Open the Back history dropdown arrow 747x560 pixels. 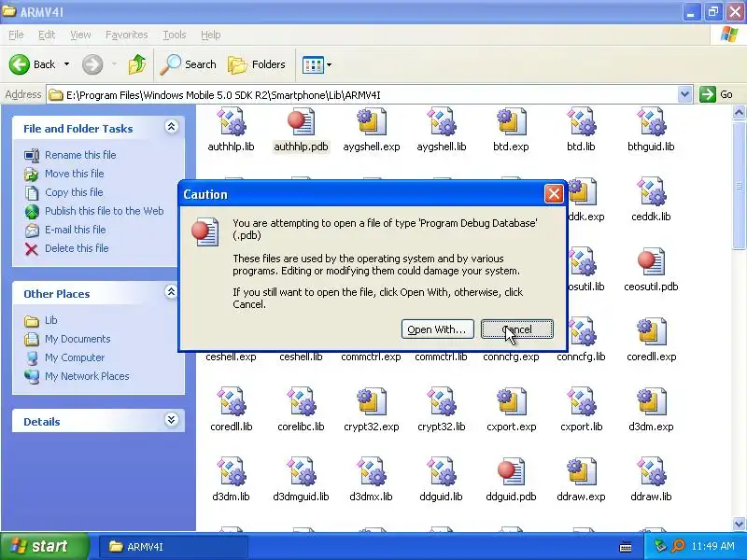[x=66, y=64]
